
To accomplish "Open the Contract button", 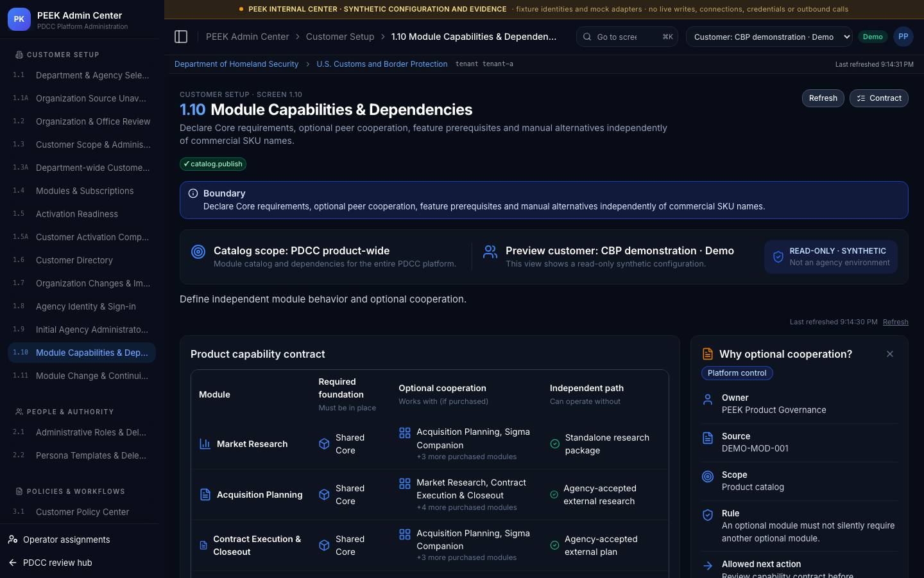I will [878, 98].
